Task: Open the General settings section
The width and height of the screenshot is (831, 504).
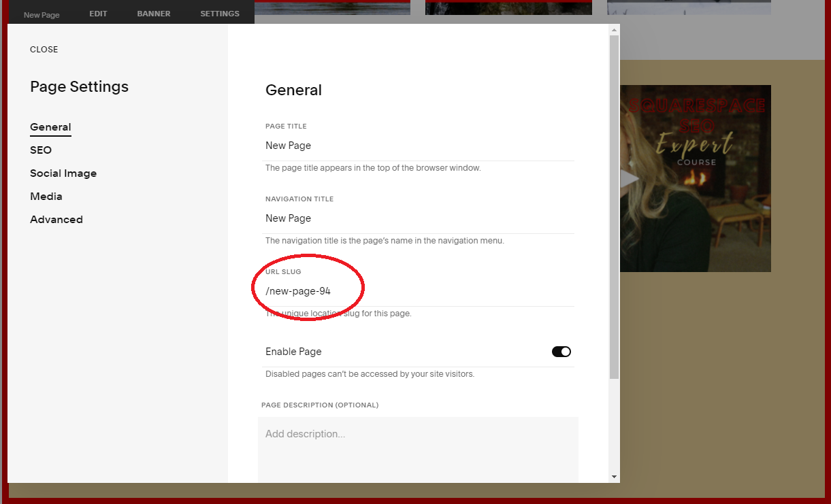Action: tap(50, 127)
